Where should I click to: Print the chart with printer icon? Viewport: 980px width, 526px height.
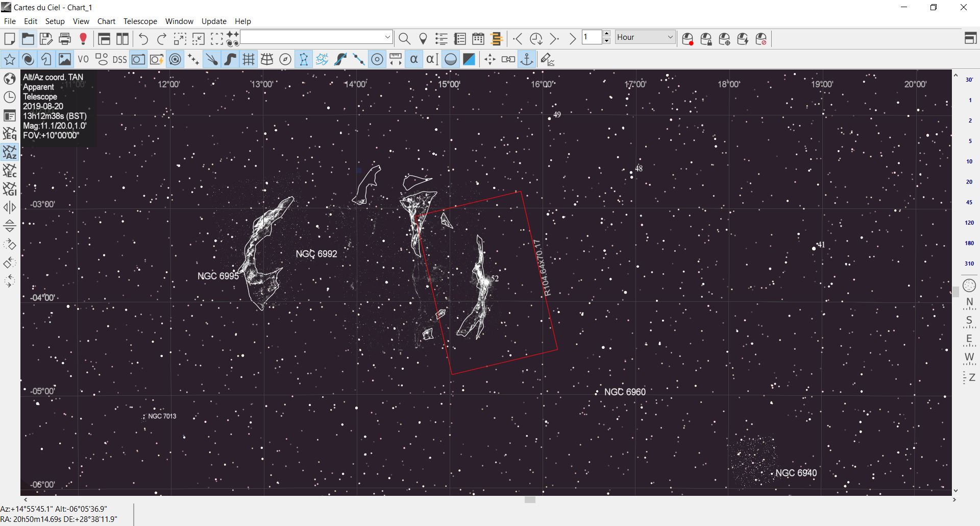click(x=65, y=39)
